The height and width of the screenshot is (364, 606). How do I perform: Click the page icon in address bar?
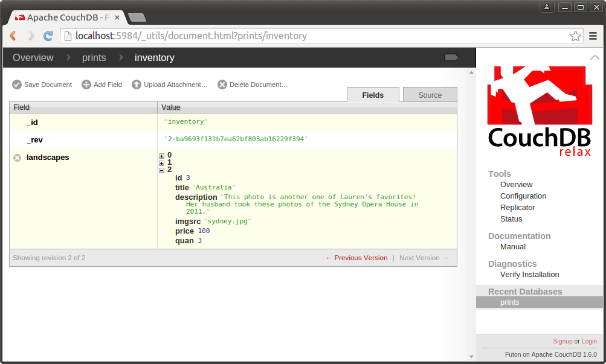pyautogui.click(x=68, y=36)
